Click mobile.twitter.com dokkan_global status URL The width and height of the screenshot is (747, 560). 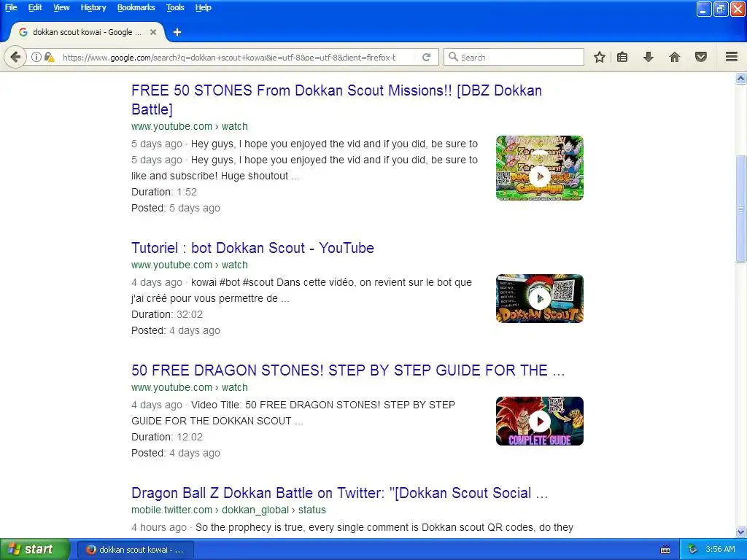click(x=228, y=510)
